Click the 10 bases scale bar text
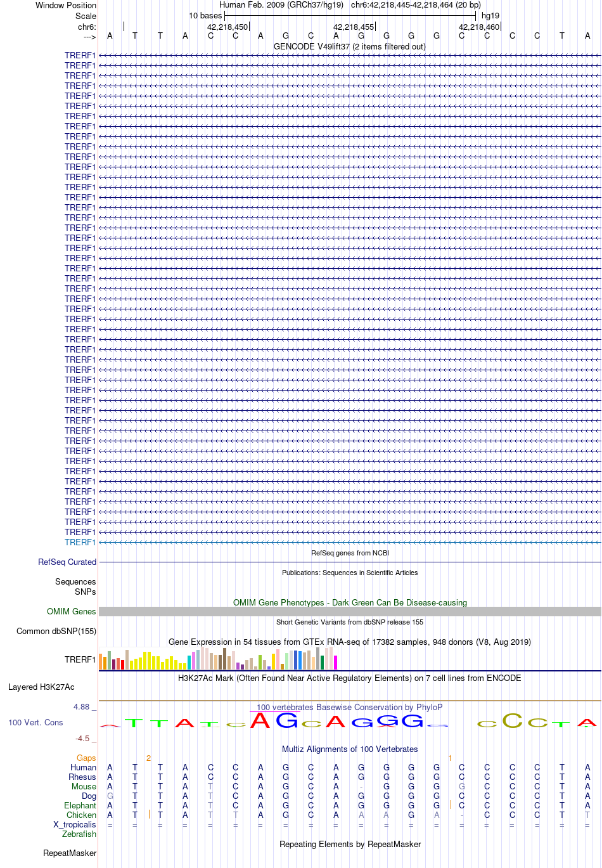The image size is (602, 868). [205, 16]
